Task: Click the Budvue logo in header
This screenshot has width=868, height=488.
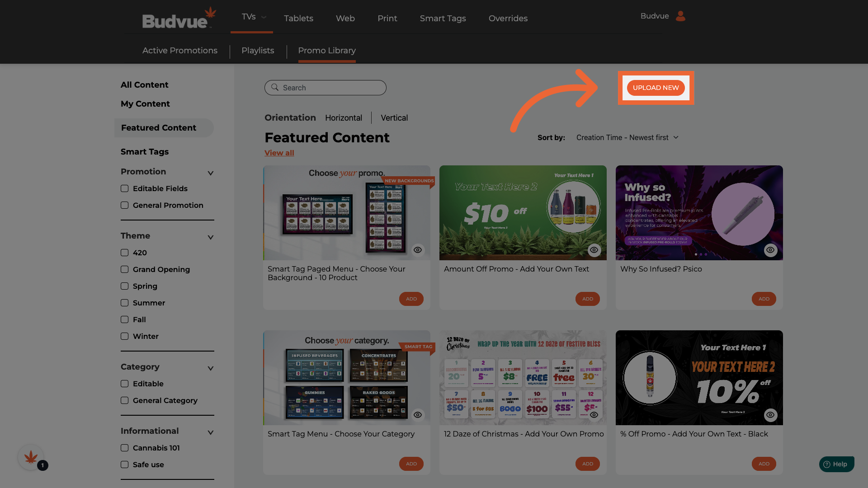Action: click(x=179, y=18)
